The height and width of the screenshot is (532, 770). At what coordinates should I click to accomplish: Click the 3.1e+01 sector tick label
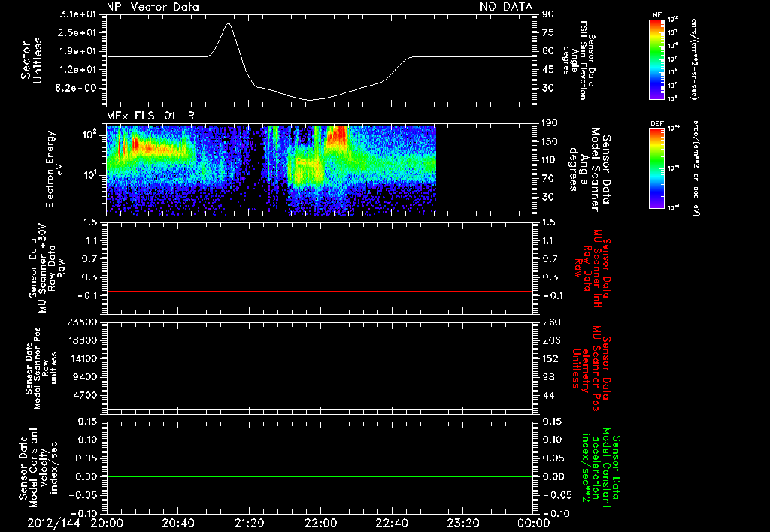coord(78,14)
